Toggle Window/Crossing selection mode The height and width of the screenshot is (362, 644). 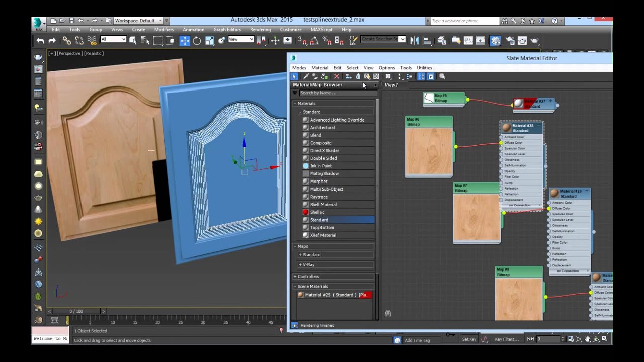pyautogui.click(x=170, y=41)
